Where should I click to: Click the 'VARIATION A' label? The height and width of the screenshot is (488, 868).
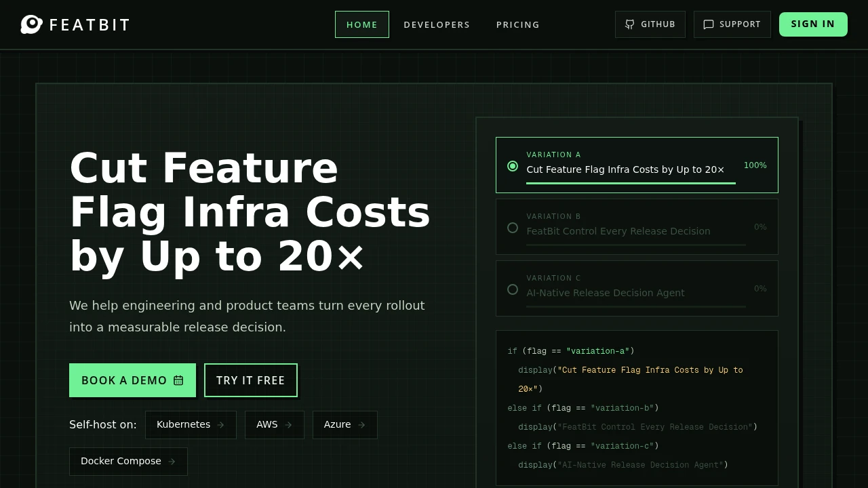point(553,155)
